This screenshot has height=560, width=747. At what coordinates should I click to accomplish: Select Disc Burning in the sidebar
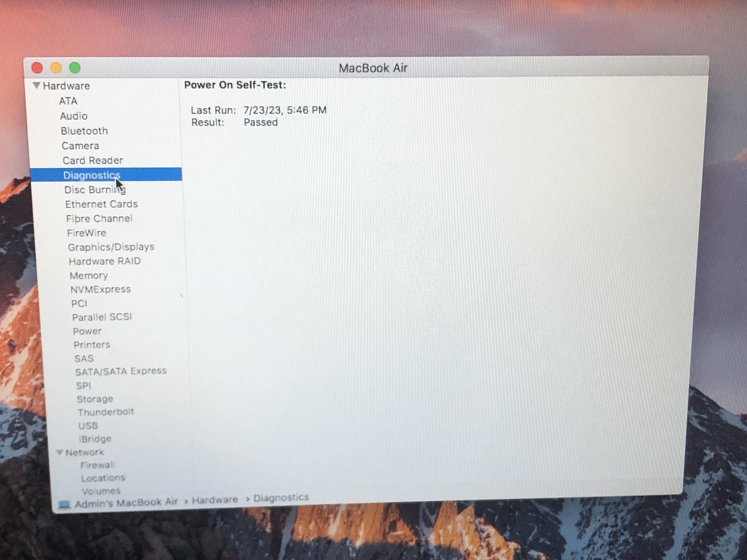95,190
